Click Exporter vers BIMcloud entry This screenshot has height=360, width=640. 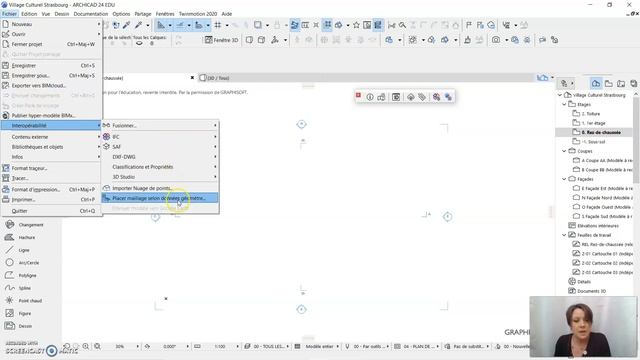pos(51,86)
